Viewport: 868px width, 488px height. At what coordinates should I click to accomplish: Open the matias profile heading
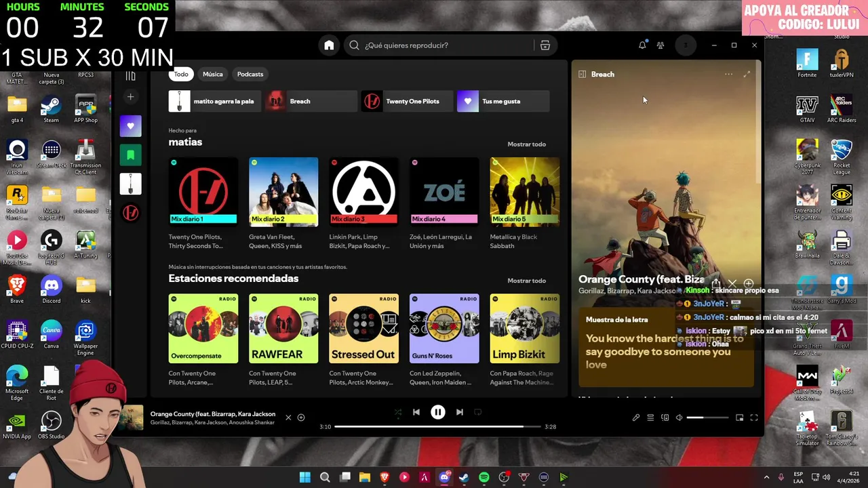coord(185,142)
